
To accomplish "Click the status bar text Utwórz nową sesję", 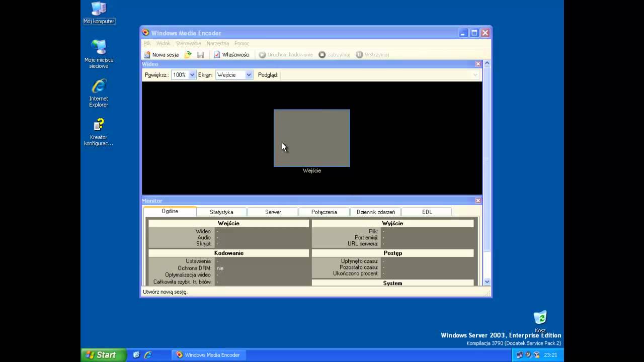I will 165,292.
